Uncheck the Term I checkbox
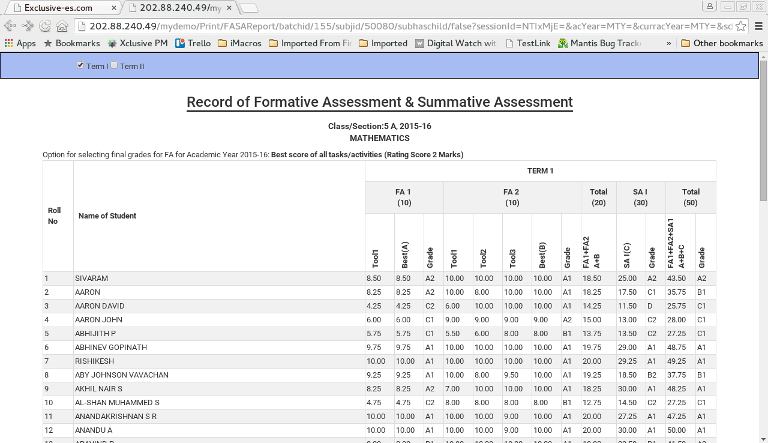 pos(81,65)
